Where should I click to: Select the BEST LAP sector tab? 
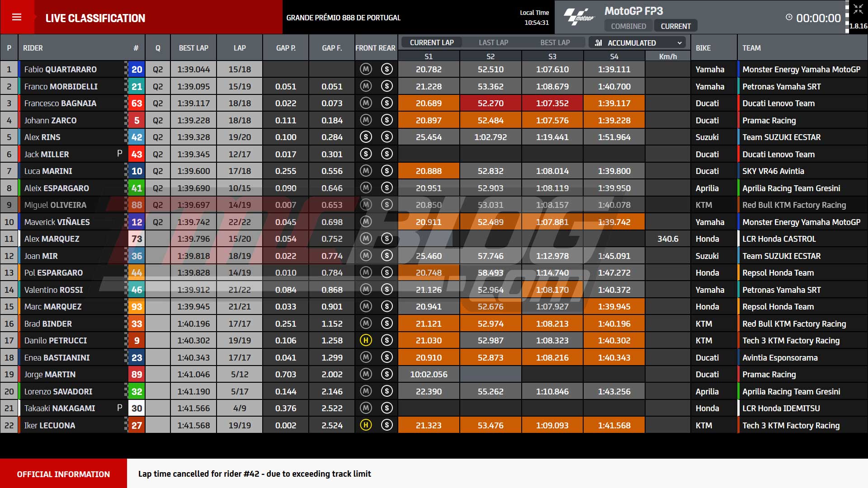click(555, 42)
